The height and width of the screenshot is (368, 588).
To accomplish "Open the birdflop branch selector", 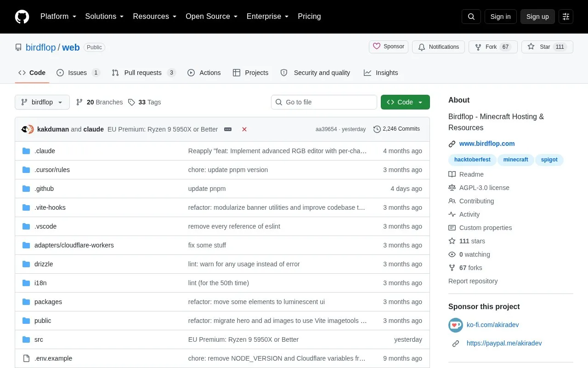I will click(x=42, y=102).
